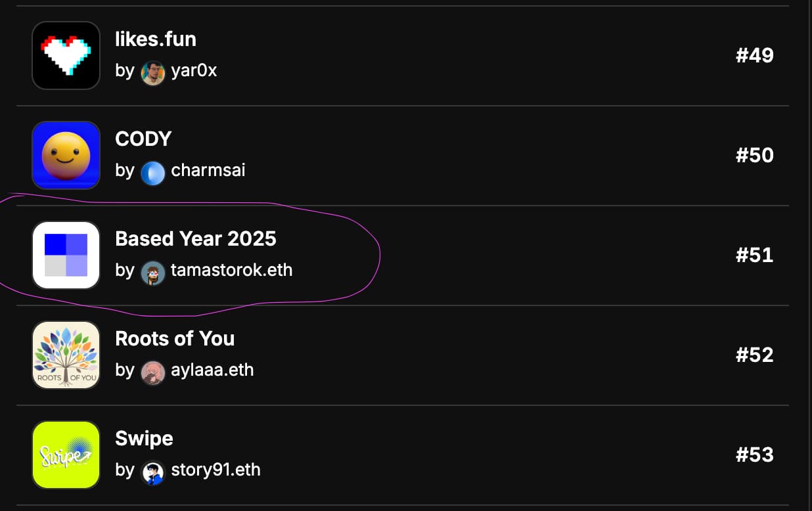Viewport: 812px width, 511px height.
Task: Open the CODY app title
Action: point(143,139)
